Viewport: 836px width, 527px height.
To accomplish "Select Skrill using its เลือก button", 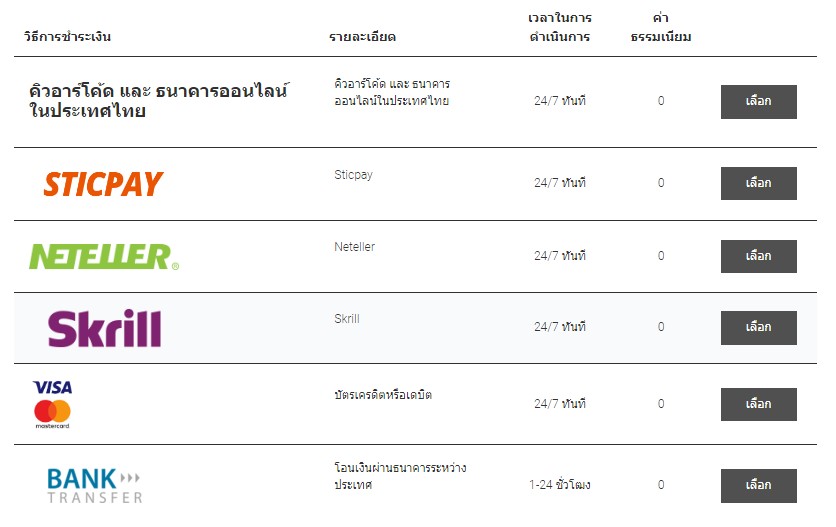I will tap(758, 327).
